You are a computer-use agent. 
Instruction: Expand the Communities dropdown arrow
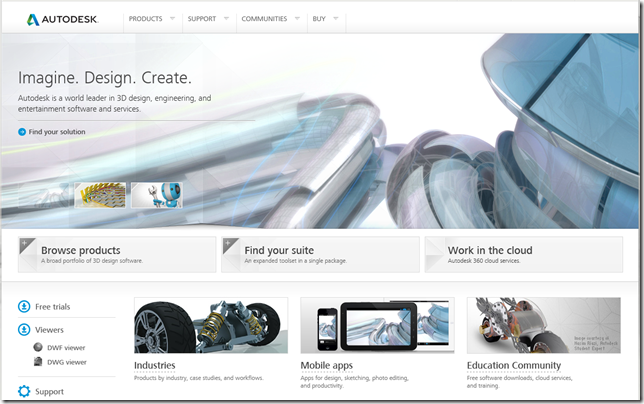(x=296, y=18)
